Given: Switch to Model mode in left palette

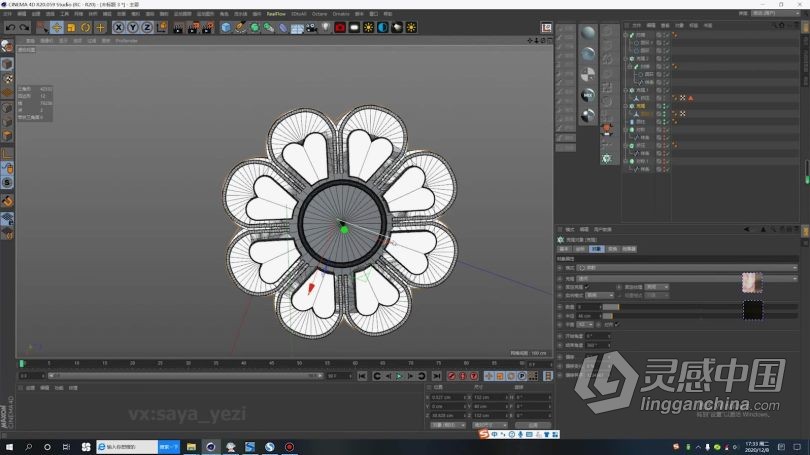Looking at the screenshot, I should (x=7, y=64).
